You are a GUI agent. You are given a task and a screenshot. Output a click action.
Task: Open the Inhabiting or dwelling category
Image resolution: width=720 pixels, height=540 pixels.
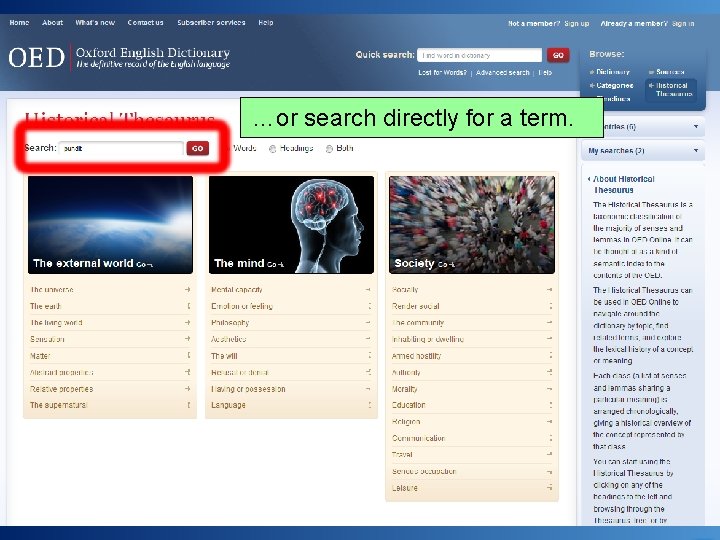click(428, 339)
